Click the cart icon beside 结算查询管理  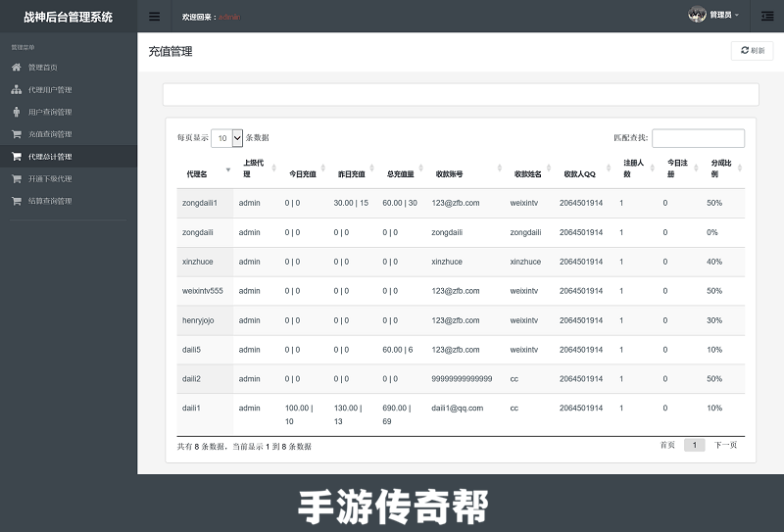[x=16, y=201]
